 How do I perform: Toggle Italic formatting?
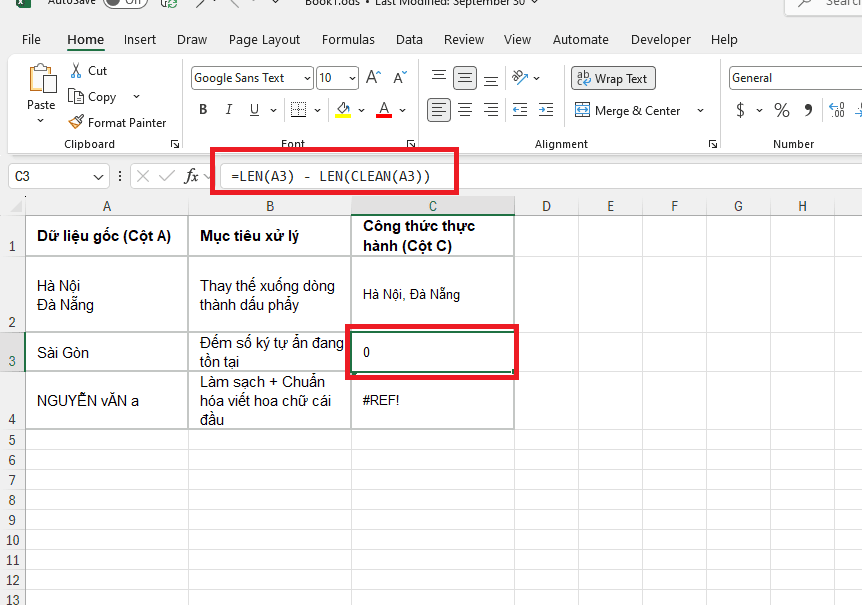coord(229,110)
